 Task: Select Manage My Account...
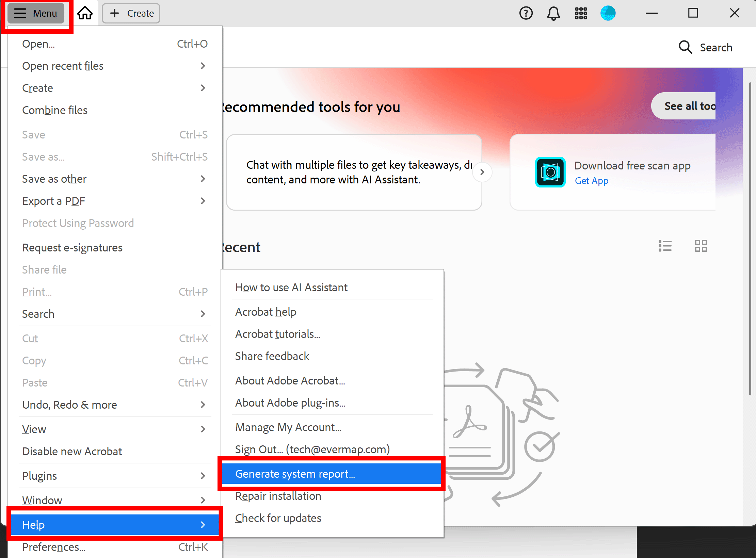coord(332,427)
